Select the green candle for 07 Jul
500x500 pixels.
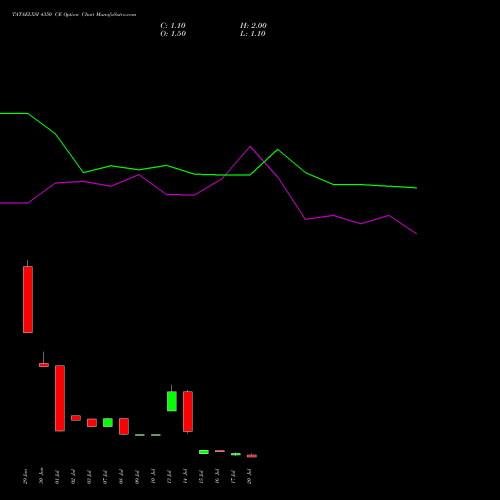(x=108, y=422)
